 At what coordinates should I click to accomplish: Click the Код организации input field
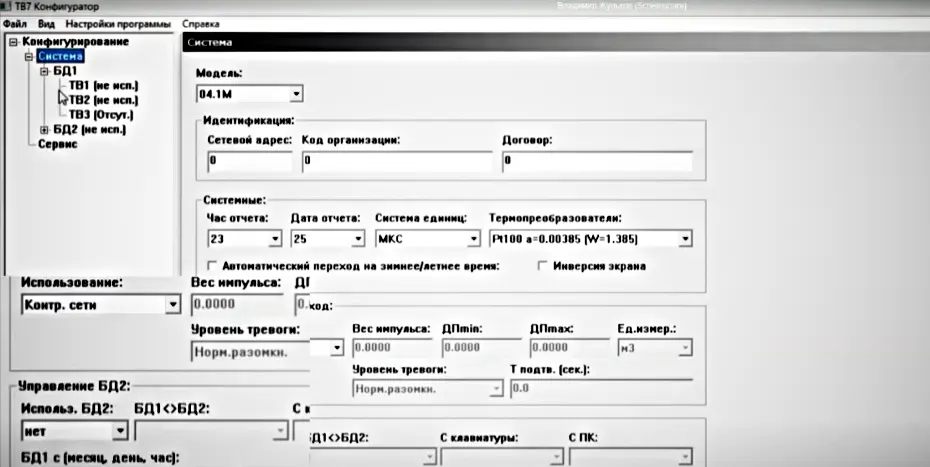tap(397, 161)
